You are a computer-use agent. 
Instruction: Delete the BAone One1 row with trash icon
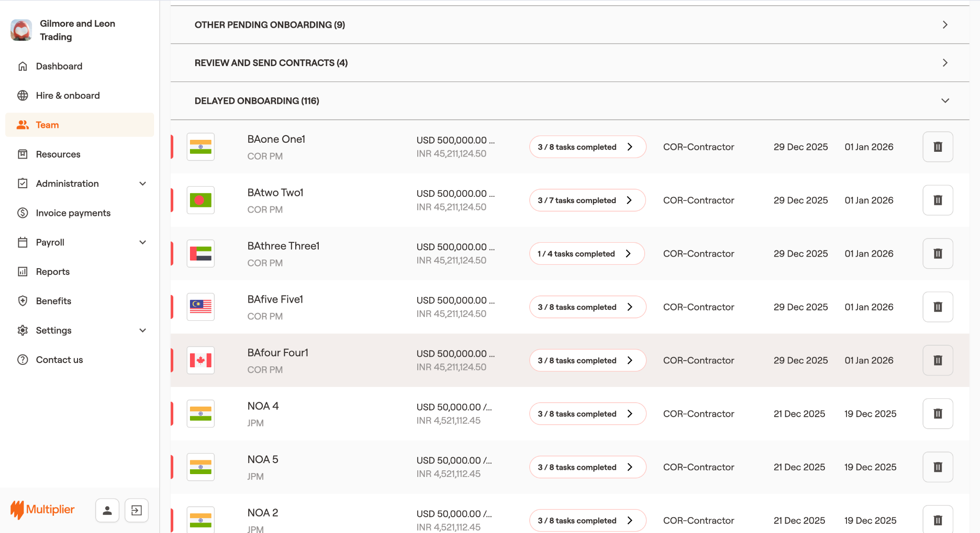tap(937, 147)
